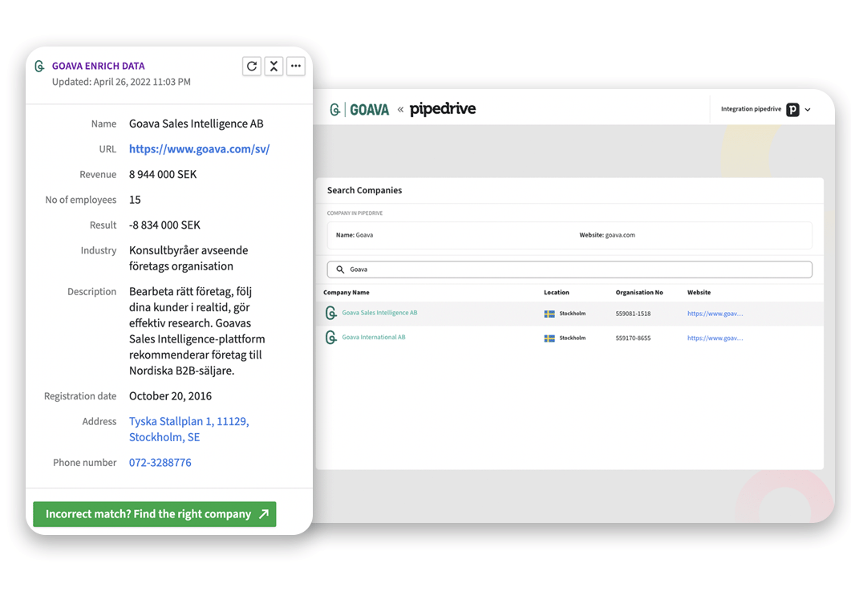
Task: Open the three-dots more options menu
Action: pos(296,67)
